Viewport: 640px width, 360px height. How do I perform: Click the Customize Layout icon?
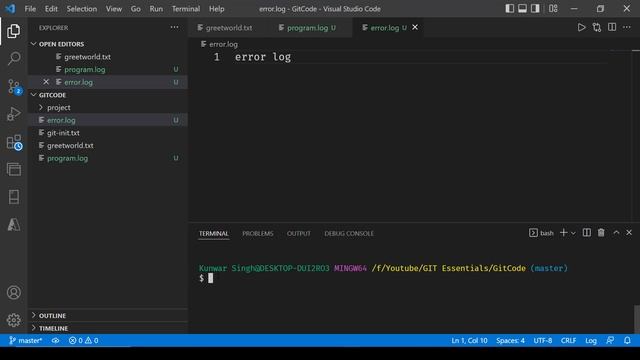pyautogui.click(x=553, y=9)
